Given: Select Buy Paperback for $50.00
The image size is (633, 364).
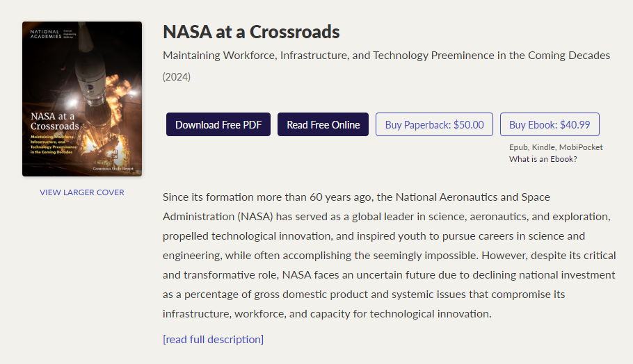Looking at the screenshot, I should (434, 124).
